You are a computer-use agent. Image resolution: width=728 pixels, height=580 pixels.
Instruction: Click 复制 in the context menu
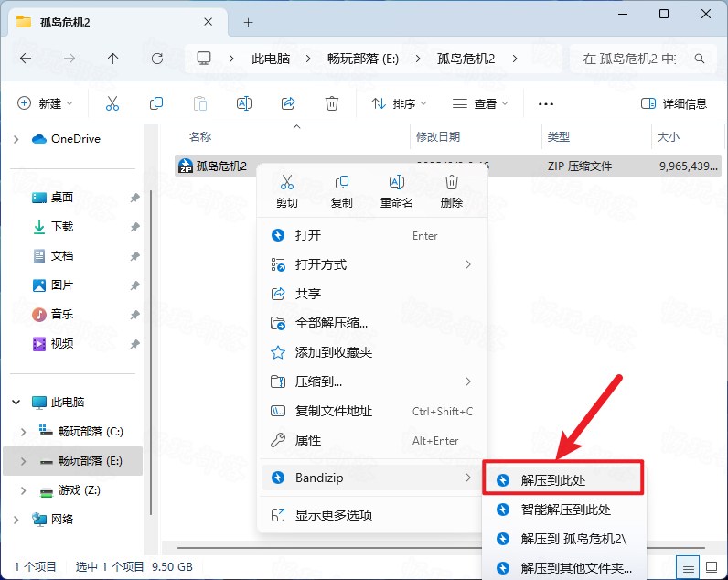[342, 191]
